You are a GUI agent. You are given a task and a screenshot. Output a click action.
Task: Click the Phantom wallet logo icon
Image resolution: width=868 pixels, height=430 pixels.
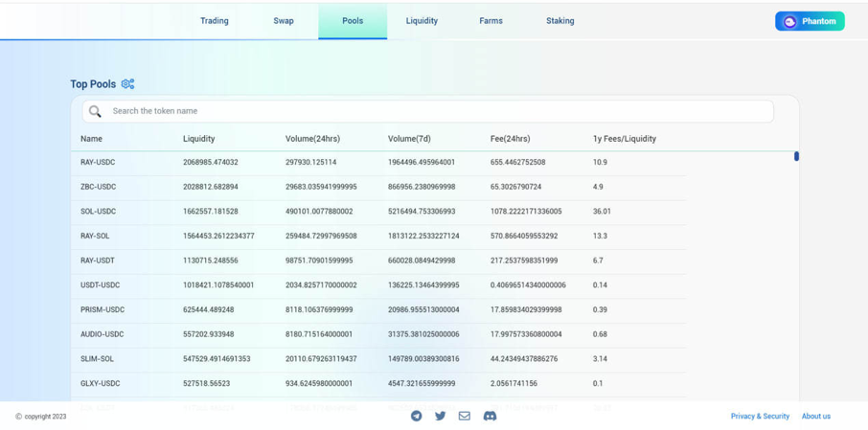[x=789, y=21]
